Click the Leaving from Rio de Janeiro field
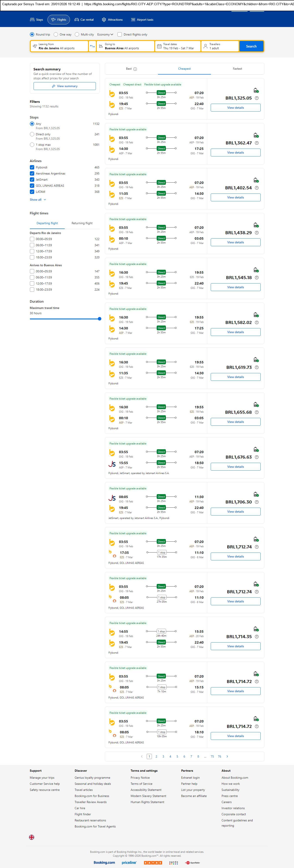 click(59, 46)
